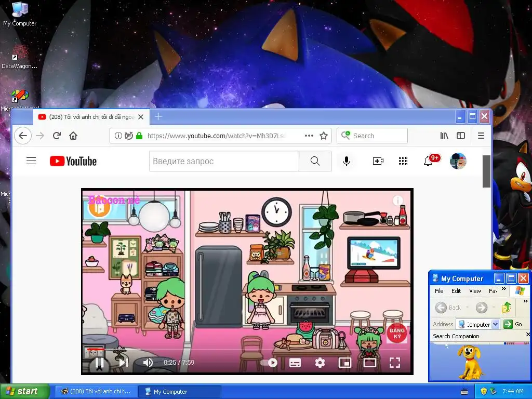
Task: Close the YouTube video tab
Action: coord(141,117)
